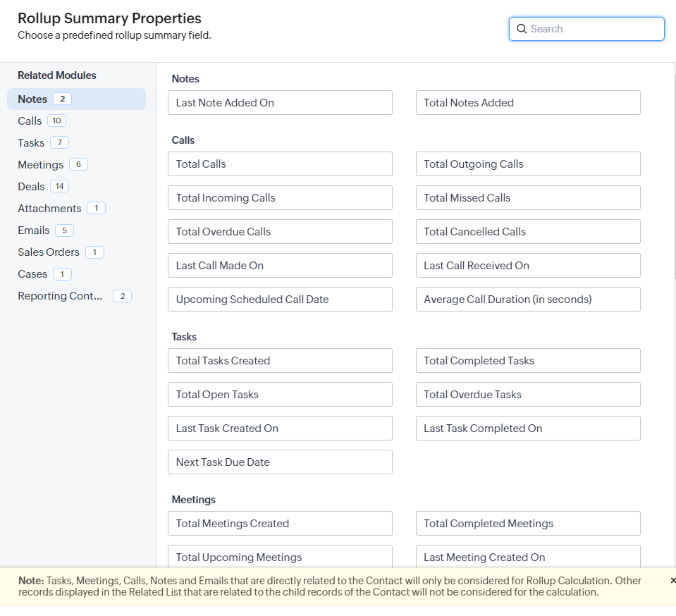Viewport: 676px width, 616px height.
Task: Select Total Outgoing Calls field
Action: coord(527,164)
